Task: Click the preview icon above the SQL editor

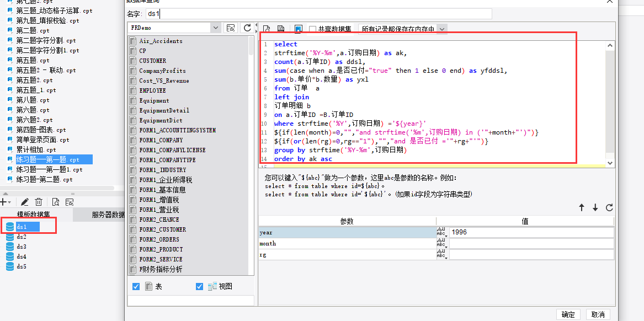Action: click(267, 29)
